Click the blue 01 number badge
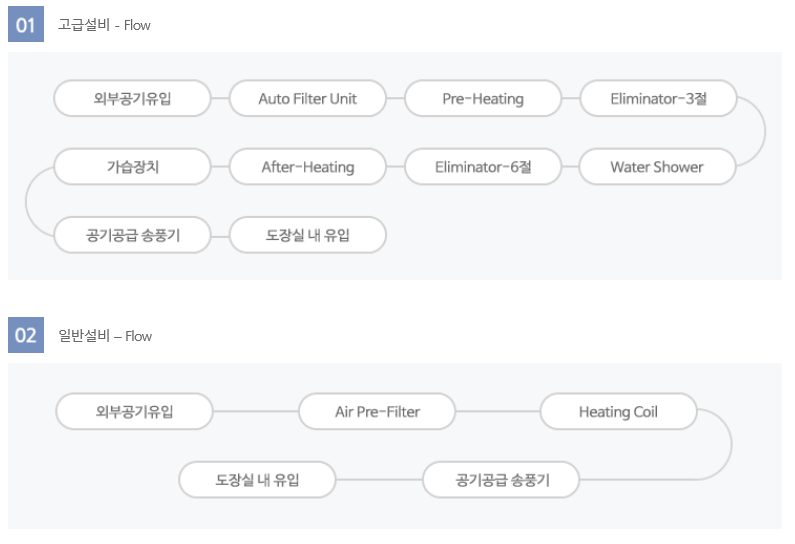The width and height of the screenshot is (795, 544). tap(26, 24)
